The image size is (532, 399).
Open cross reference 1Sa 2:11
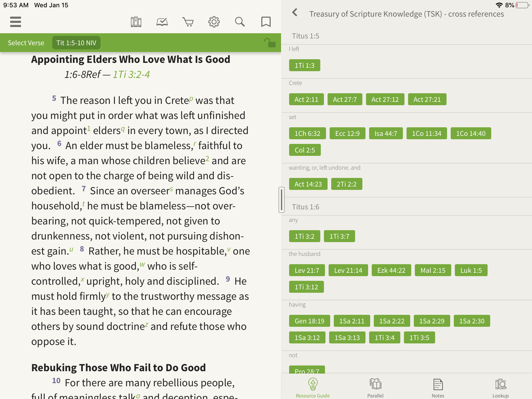[352, 321]
